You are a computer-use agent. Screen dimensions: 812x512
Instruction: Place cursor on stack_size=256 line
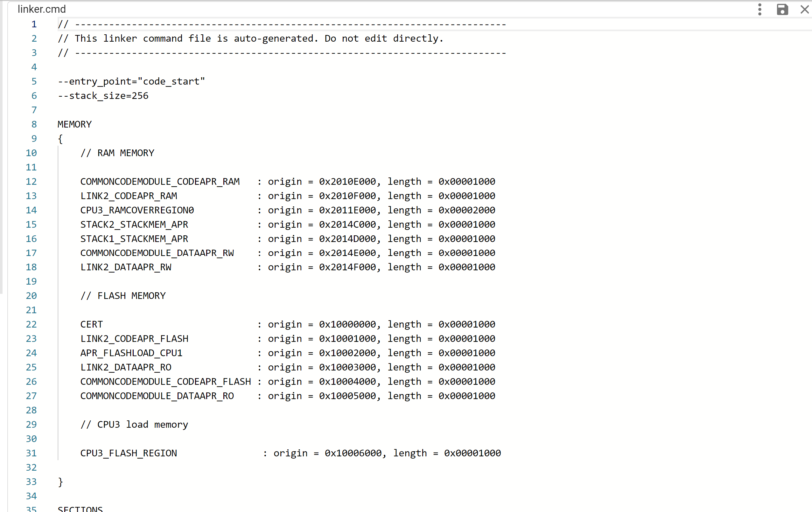point(102,95)
